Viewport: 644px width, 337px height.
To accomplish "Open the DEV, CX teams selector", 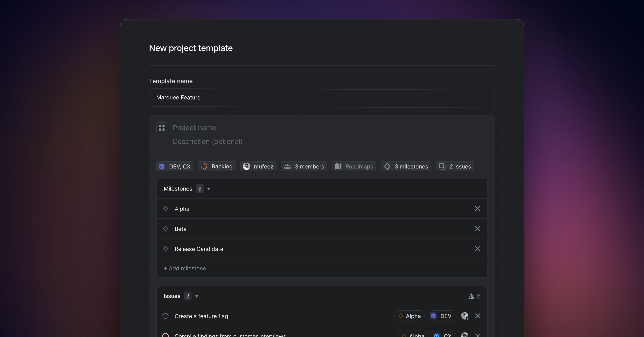I will coord(175,166).
